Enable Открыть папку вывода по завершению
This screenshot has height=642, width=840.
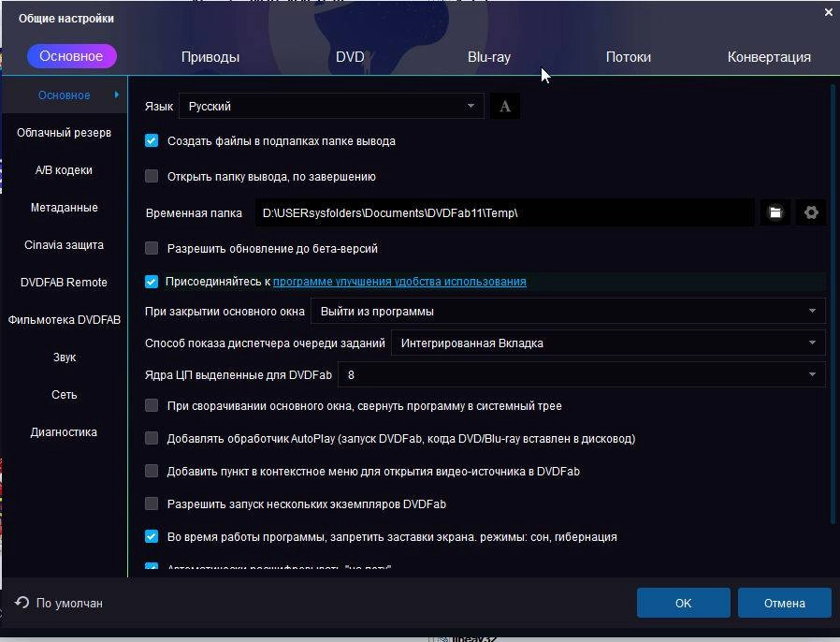(152, 176)
